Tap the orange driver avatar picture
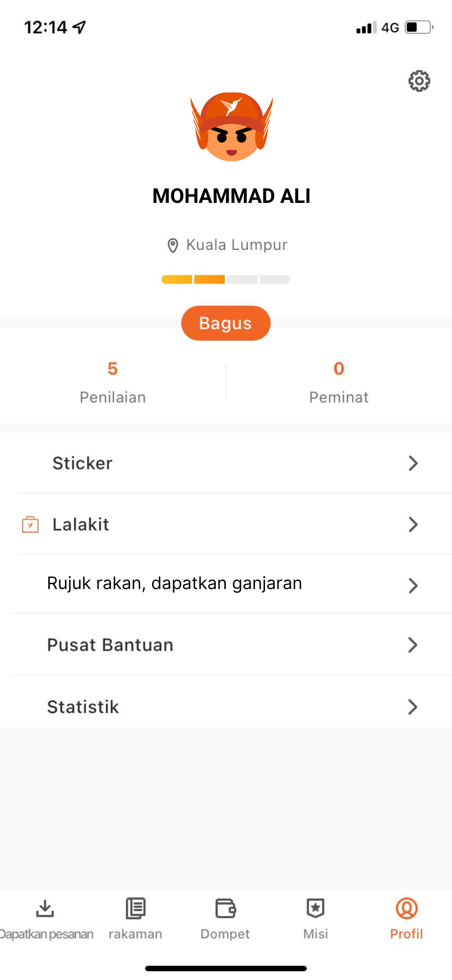The image size is (452, 980). pos(232,127)
